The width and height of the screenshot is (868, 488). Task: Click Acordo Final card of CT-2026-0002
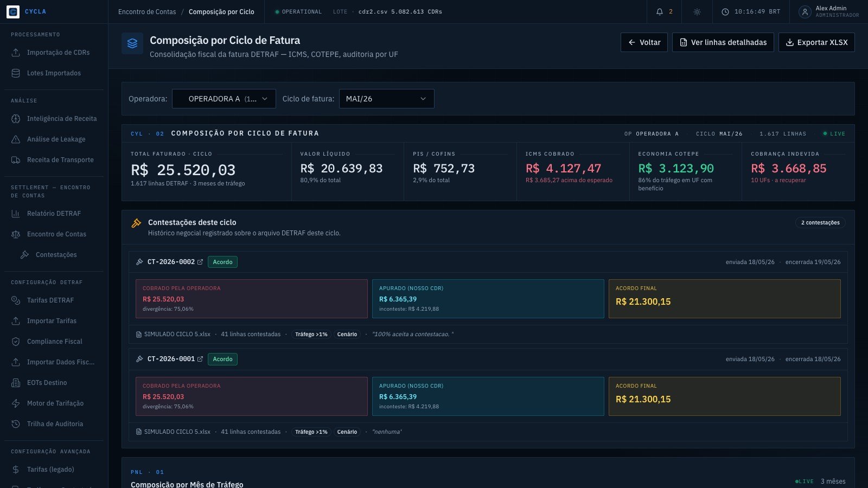point(725,299)
